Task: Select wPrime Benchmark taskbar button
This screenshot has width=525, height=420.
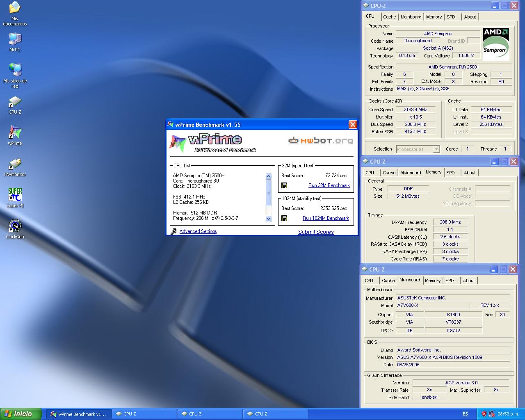Action: click(78, 414)
